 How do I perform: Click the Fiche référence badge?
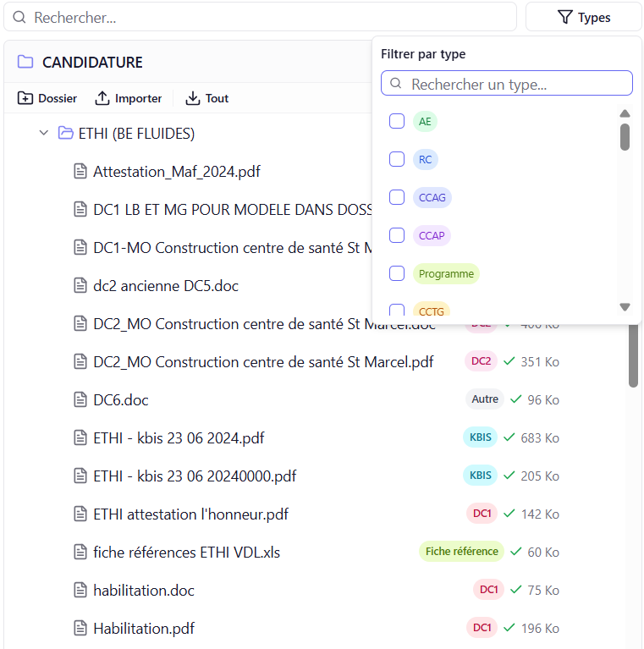[461, 552]
